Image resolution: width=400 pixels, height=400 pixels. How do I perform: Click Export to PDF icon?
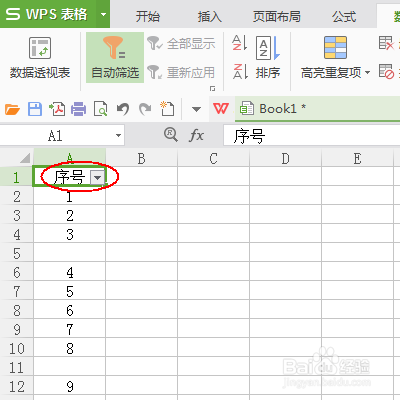coord(57,109)
